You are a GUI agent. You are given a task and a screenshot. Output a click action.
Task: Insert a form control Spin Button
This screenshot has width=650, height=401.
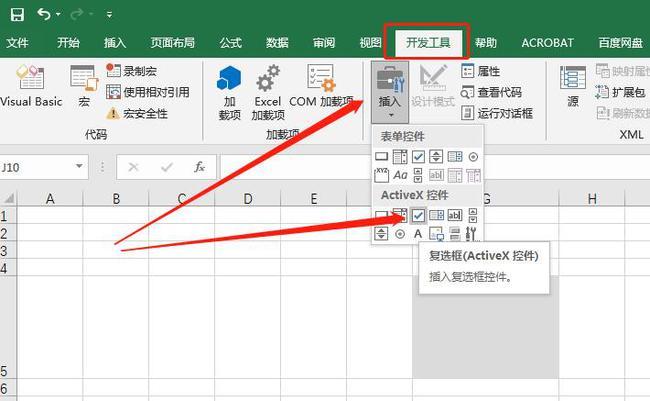(436, 157)
